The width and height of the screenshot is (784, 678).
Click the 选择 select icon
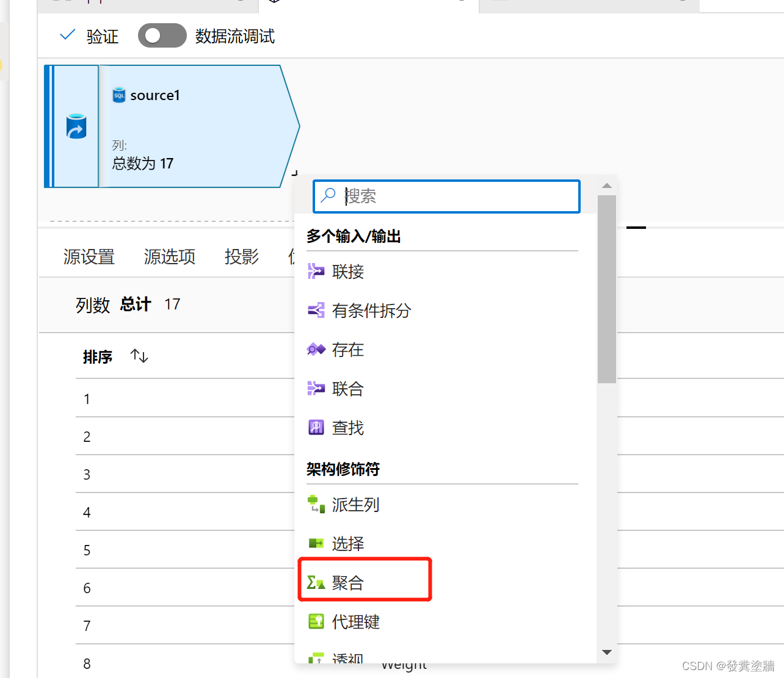pyautogui.click(x=316, y=543)
